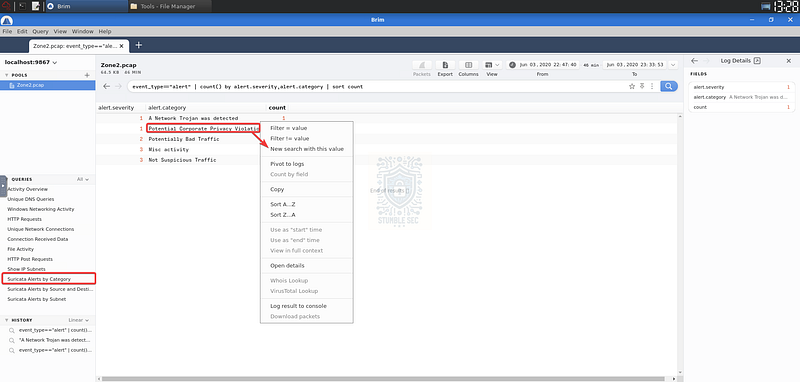Open the View layout dropdown

[x=492, y=65]
